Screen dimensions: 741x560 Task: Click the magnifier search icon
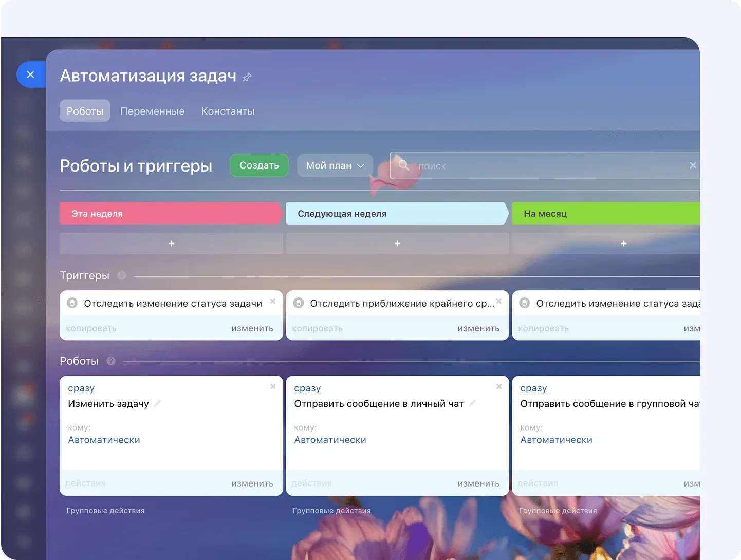pyautogui.click(x=404, y=165)
